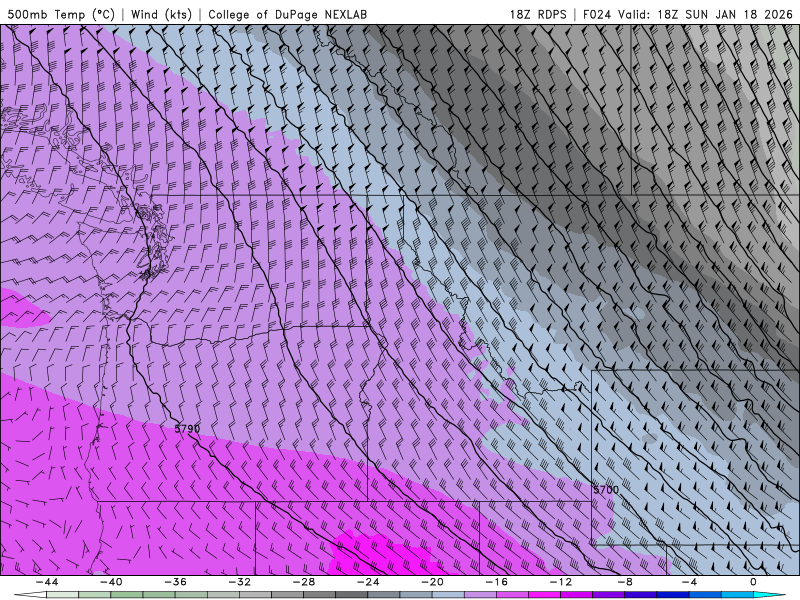Click "College of DuPage NEXLAB" header text
The height and width of the screenshot is (600, 800).
[x=287, y=15]
